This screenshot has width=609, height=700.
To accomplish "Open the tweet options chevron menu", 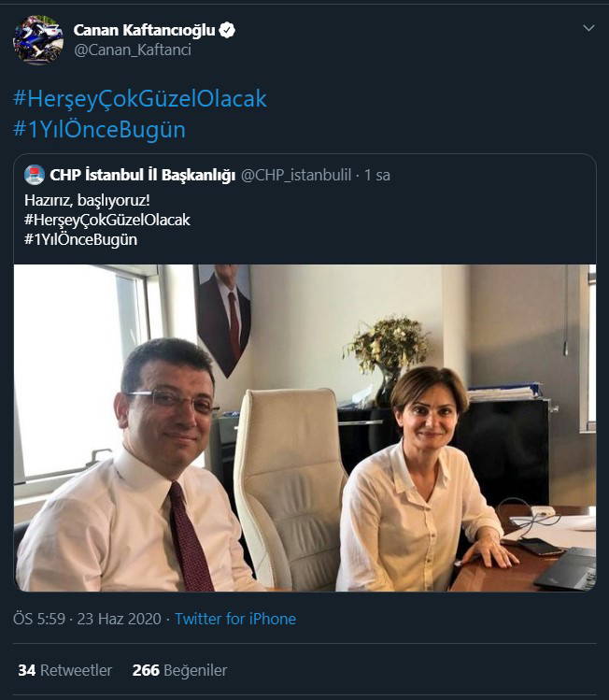I will click(588, 28).
